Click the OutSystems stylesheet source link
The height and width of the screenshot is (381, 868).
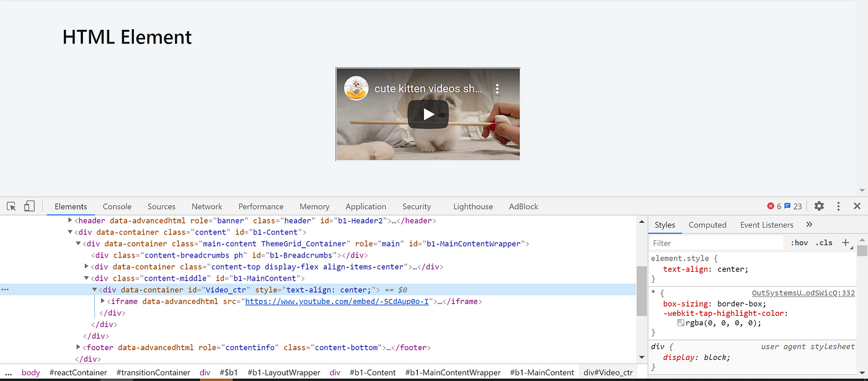click(804, 292)
